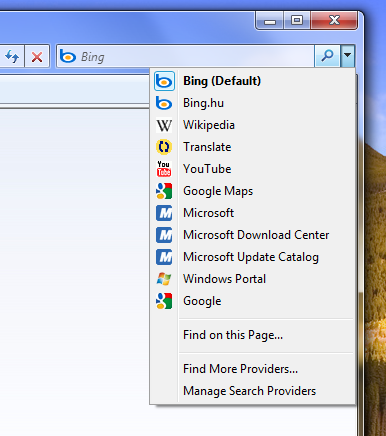
Task: Click the icon beside the last Google entry
Action: coord(164,301)
